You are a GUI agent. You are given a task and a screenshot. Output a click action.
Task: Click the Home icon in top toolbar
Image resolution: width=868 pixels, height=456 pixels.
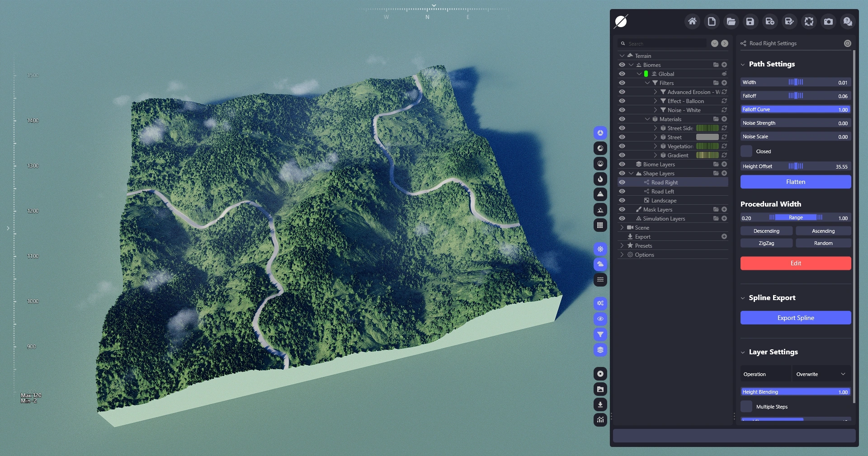[692, 21]
